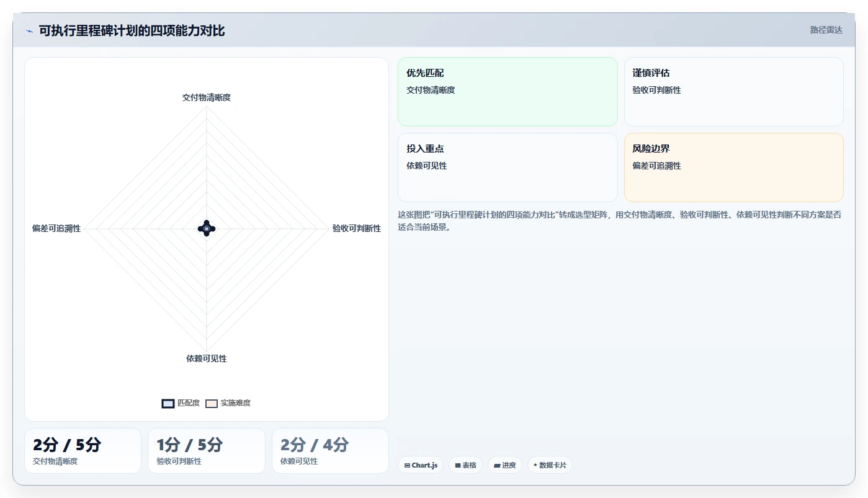This screenshot has height=498, width=868.
Task: Click 偏差可追溯性 text in 风险边界 card
Action: (656, 166)
